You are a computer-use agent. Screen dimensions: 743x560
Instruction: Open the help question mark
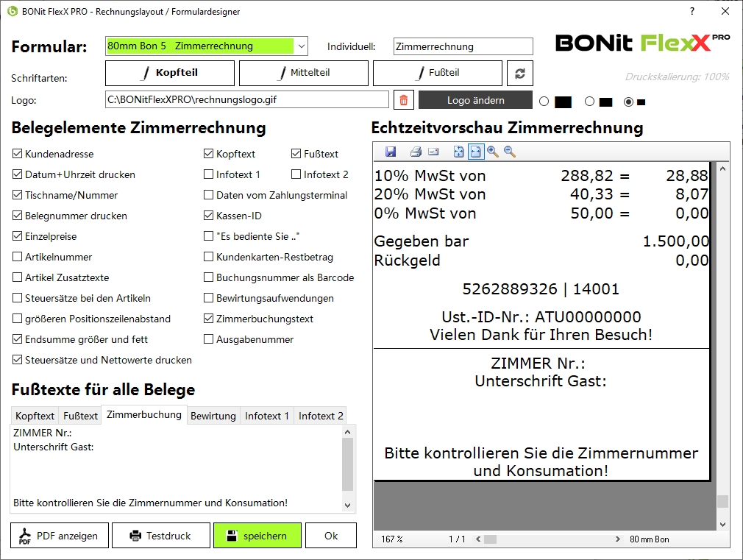tap(692, 11)
